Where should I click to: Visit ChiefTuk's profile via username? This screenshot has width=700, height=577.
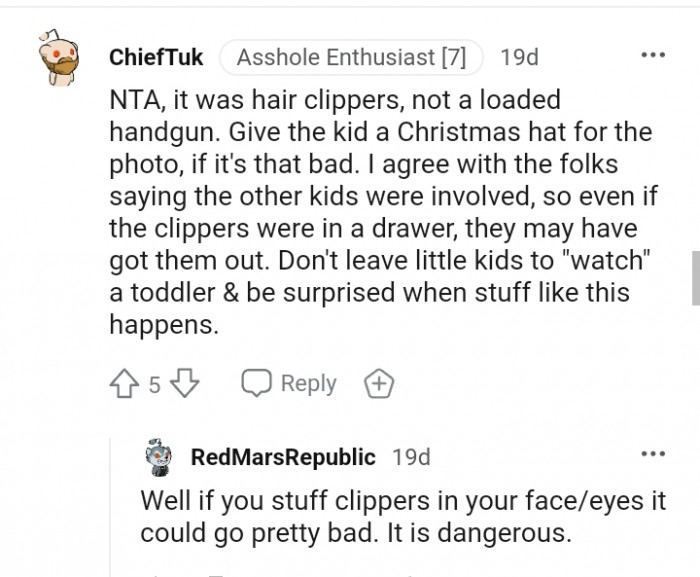tap(155, 57)
